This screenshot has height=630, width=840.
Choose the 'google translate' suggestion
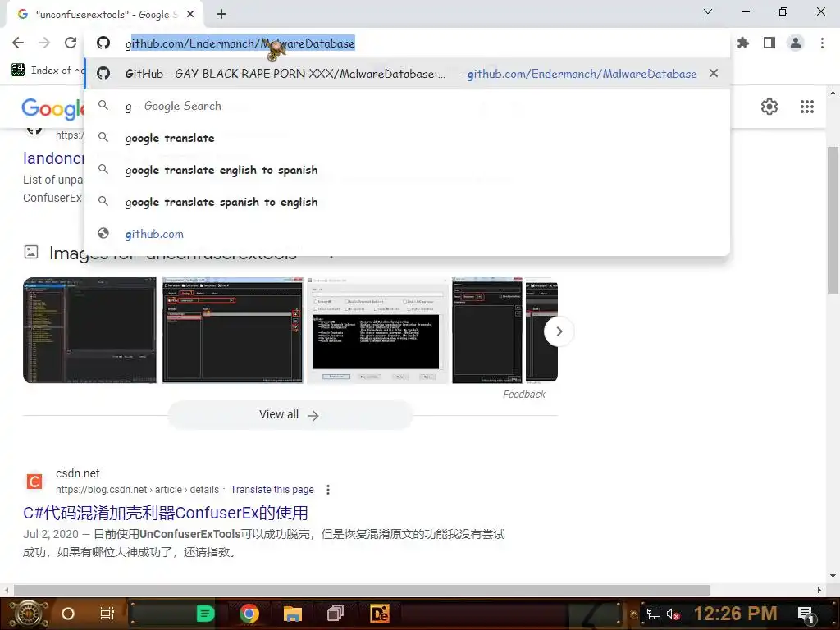407,138
